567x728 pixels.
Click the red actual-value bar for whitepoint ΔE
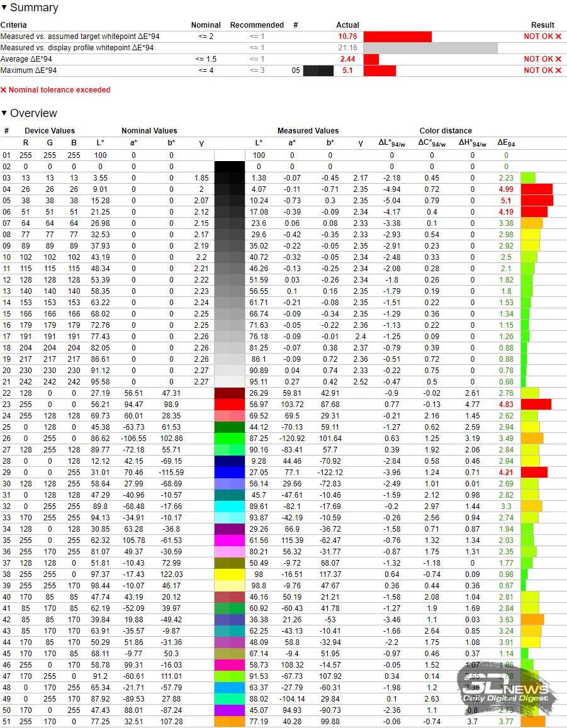[x=397, y=36]
